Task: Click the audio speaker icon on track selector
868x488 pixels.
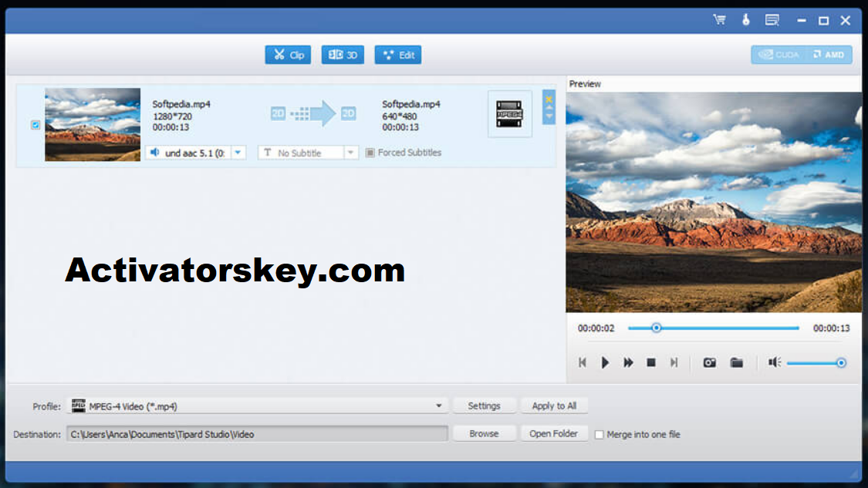Action: 155,153
